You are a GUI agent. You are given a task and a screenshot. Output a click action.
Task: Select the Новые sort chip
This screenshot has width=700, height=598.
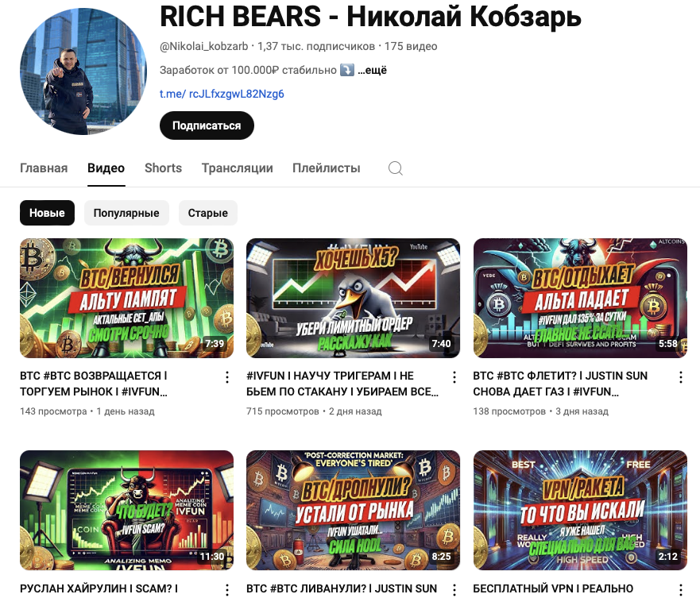[x=47, y=213]
